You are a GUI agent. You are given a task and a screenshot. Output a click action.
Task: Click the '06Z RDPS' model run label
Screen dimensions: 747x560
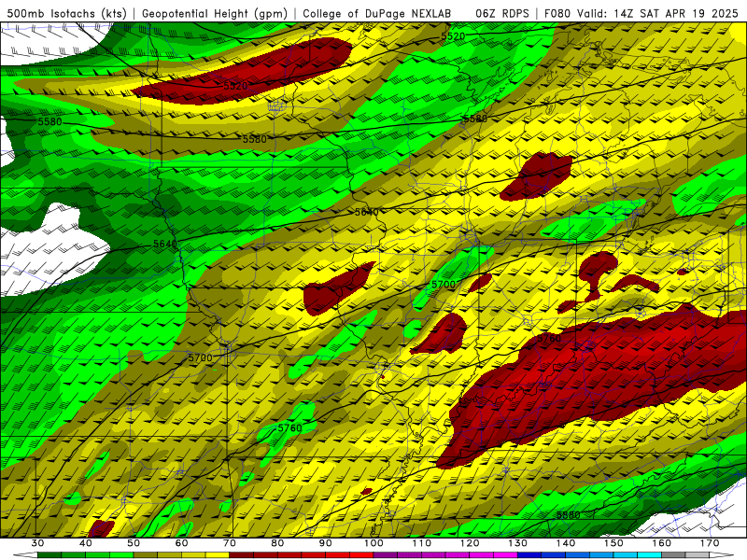click(502, 13)
